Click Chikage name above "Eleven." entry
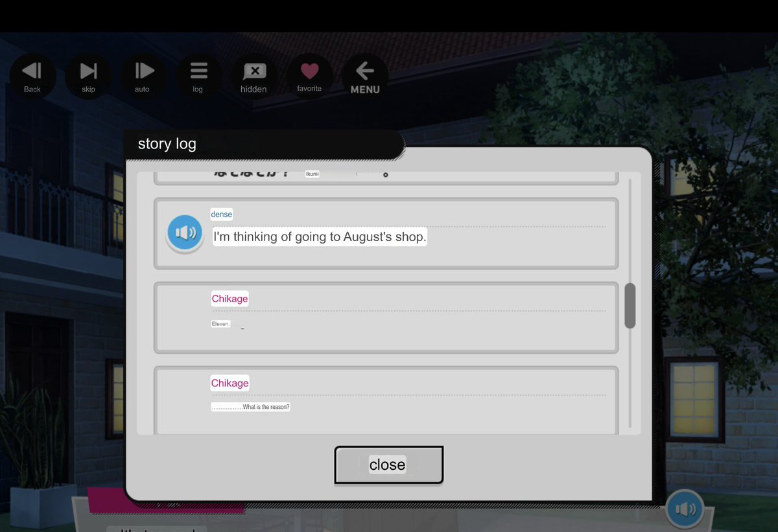This screenshot has height=532, width=778. tap(230, 299)
